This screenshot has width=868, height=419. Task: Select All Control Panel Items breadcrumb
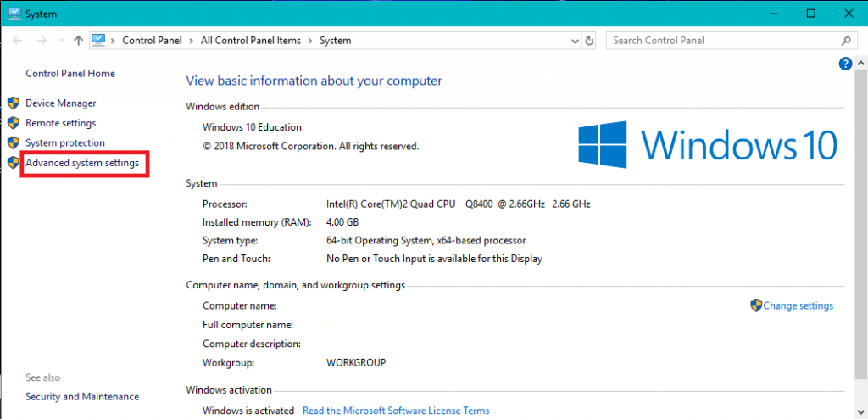[x=251, y=41]
